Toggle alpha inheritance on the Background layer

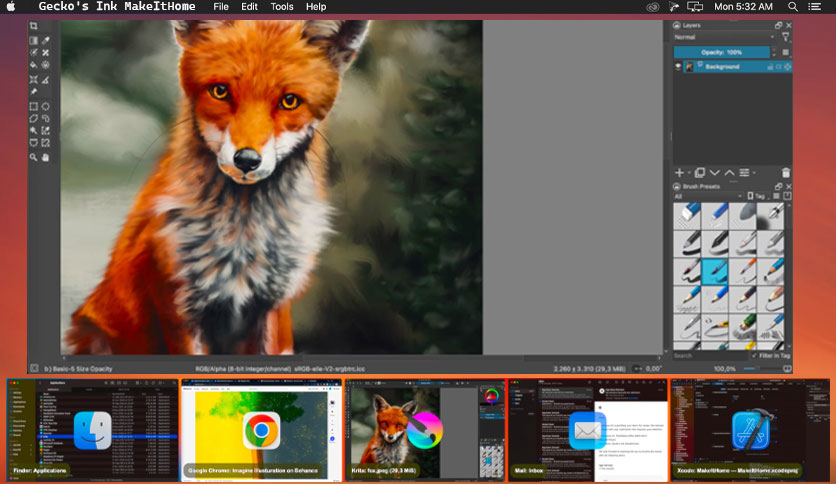[778, 67]
